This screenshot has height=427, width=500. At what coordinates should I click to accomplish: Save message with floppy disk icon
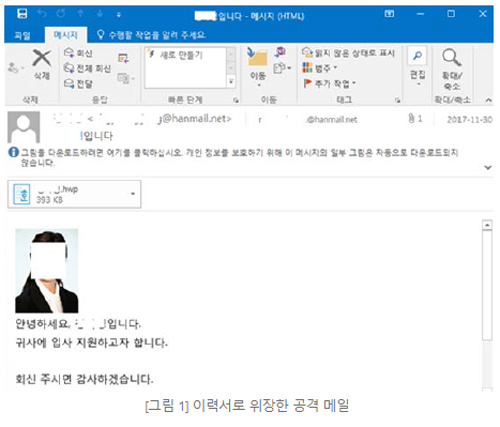(22, 14)
